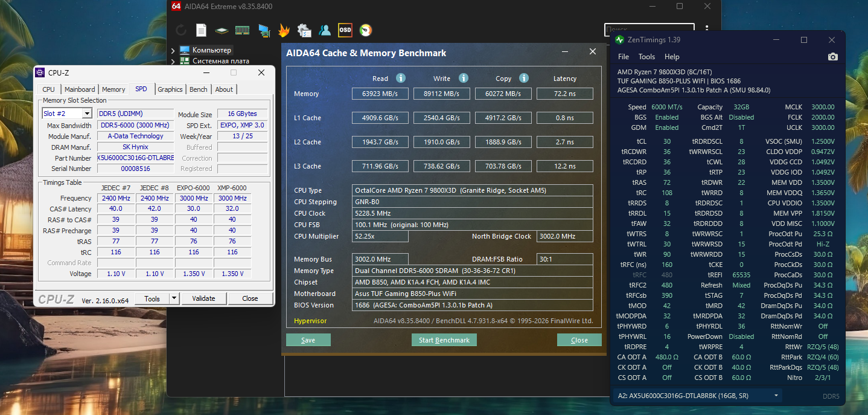The height and width of the screenshot is (415, 868).
Task: Click the SK Hynix DRAM manufacturer field
Action: point(135,147)
